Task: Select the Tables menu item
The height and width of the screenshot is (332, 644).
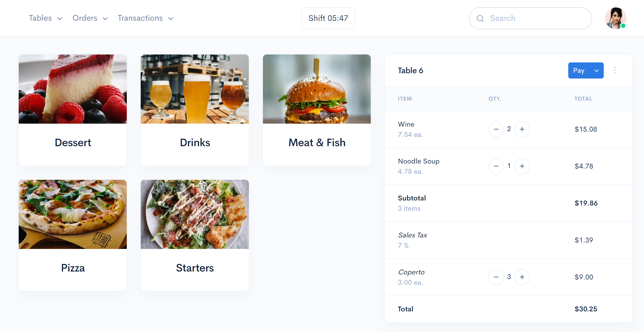Action: coord(40,18)
